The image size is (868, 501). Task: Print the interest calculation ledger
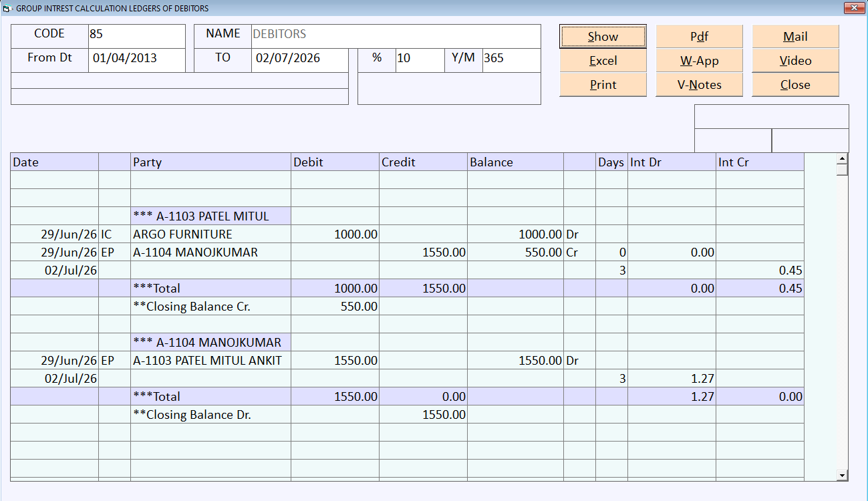tap(603, 85)
